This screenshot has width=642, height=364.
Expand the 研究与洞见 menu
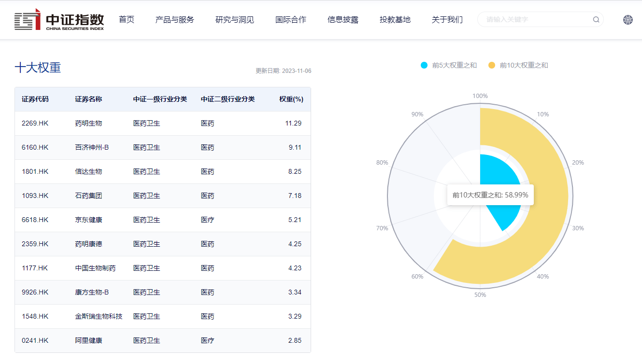point(234,20)
